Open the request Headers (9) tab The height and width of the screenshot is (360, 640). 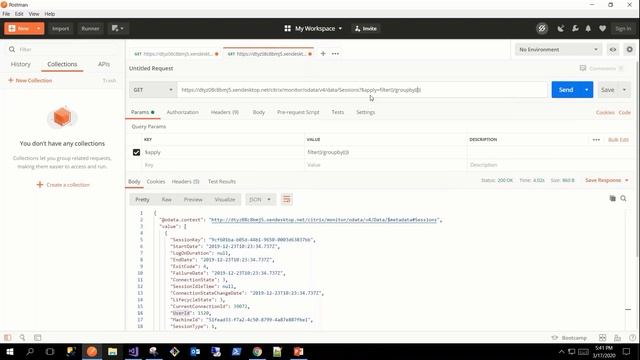point(224,112)
